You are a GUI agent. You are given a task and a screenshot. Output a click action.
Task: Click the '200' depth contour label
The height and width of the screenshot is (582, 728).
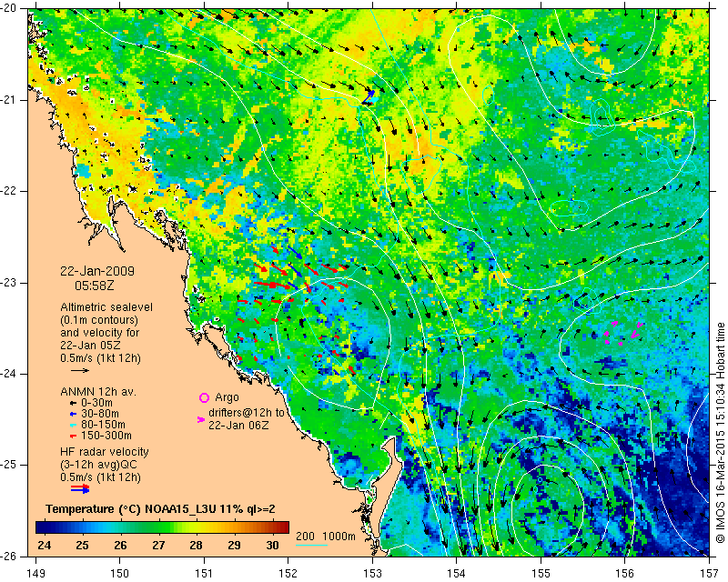point(305,537)
